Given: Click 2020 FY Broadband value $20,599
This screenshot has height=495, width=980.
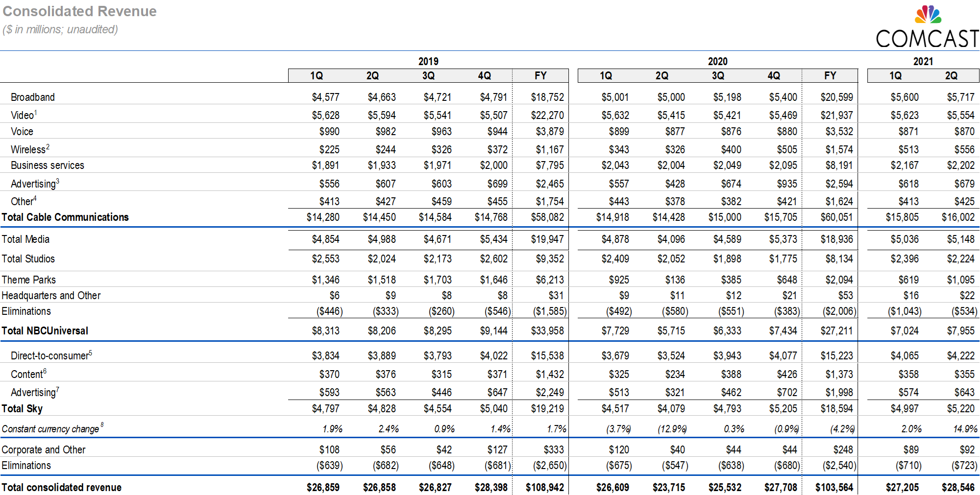Looking at the screenshot, I should coord(836,97).
